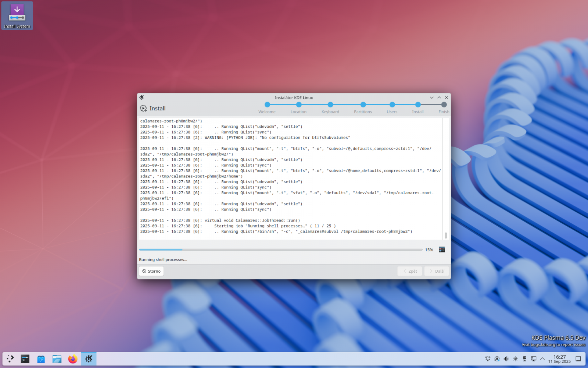
Task: Show hidden system tray icons
Action: (542, 359)
